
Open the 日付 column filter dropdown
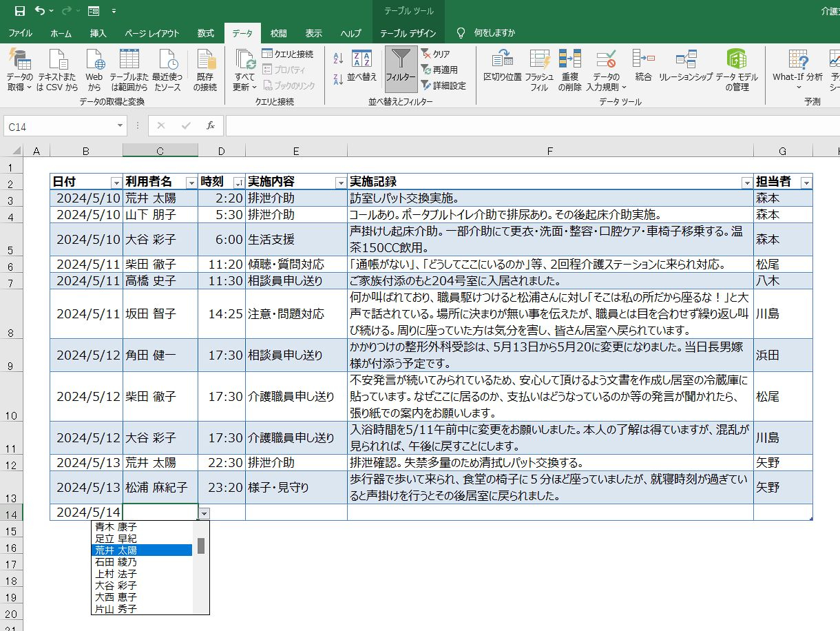(x=116, y=183)
